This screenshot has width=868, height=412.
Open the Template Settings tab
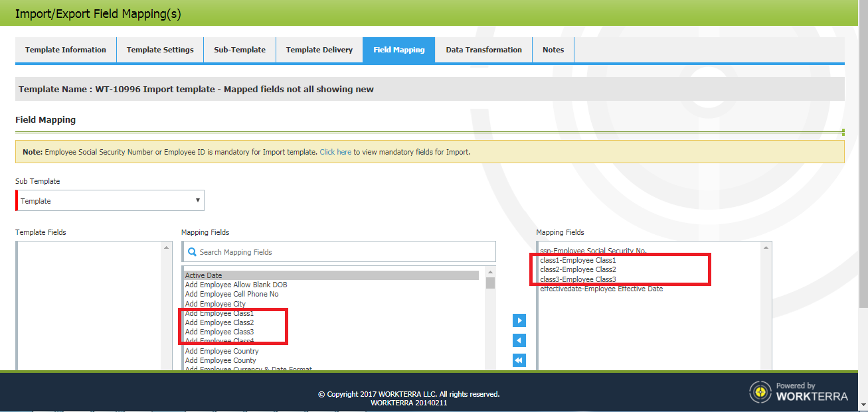(x=160, y=49)
